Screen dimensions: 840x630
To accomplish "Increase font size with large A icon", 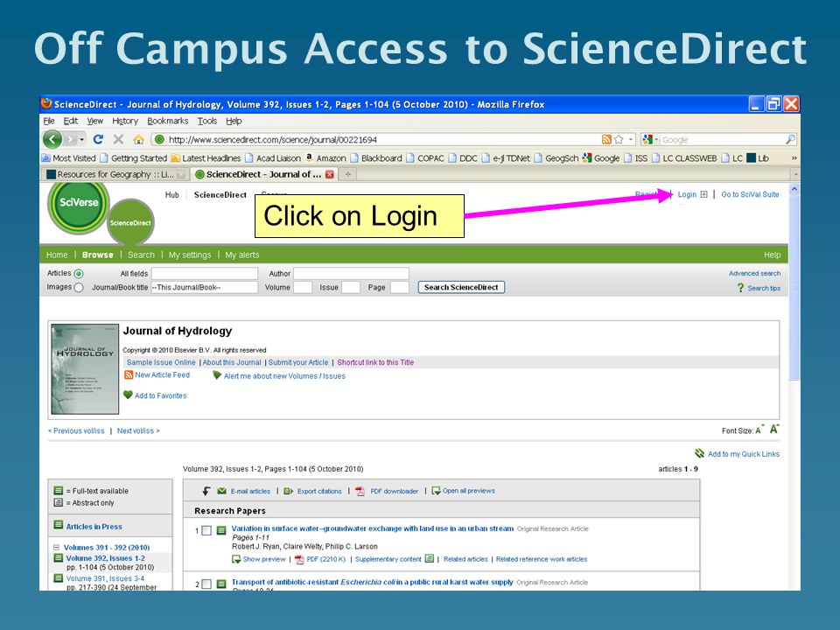I will (774, 429).
